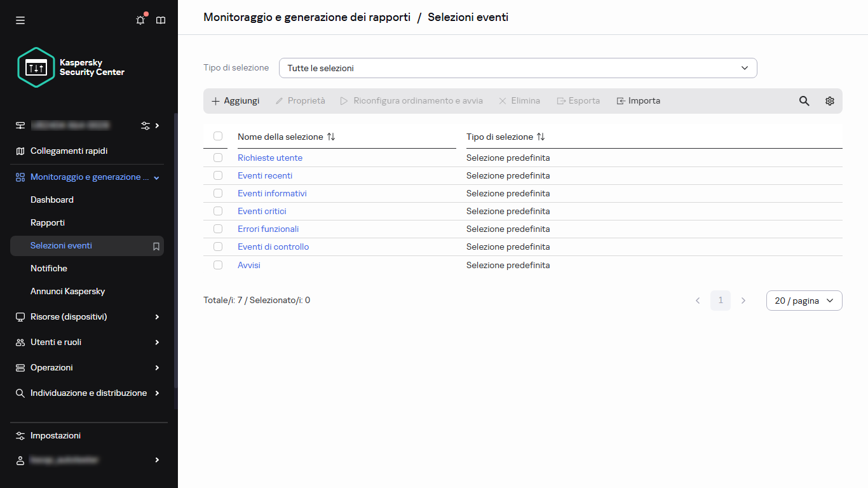868x488 pixels.
Task: Toggle the select-all header checkbox
Action: [x=218, y=136]
